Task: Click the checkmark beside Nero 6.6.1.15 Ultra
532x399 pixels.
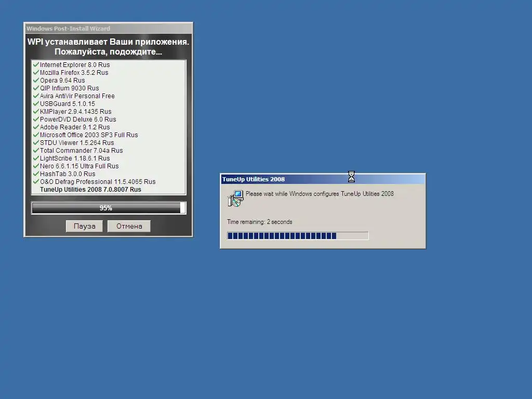Action: [x=36, y=166]
